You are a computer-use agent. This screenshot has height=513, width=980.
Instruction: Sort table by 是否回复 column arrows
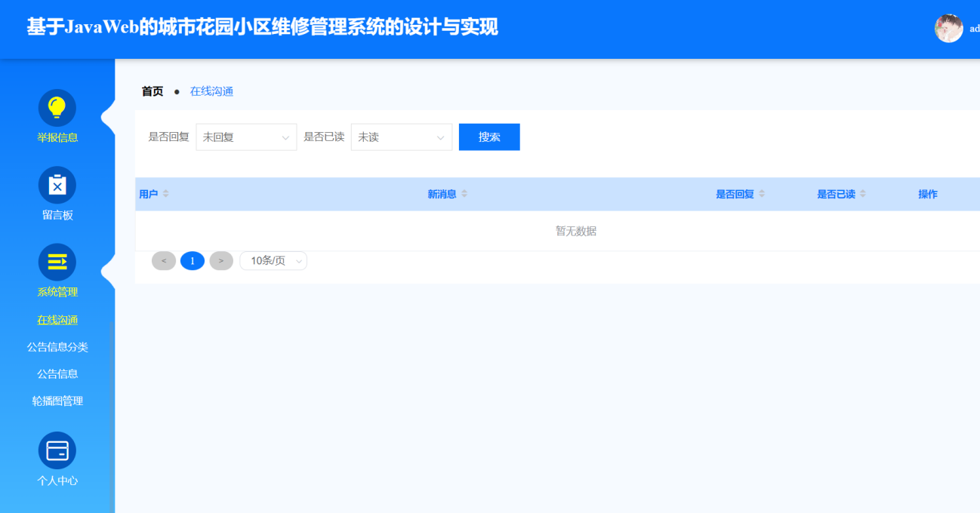tap(762, 194)
